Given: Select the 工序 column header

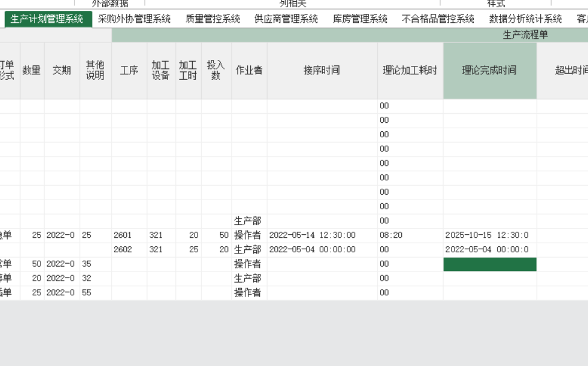Looking at the screenshot, I should tap(129, 70).
